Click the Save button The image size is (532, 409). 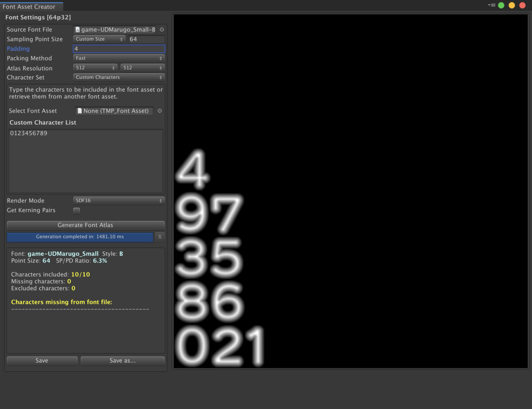42,361
